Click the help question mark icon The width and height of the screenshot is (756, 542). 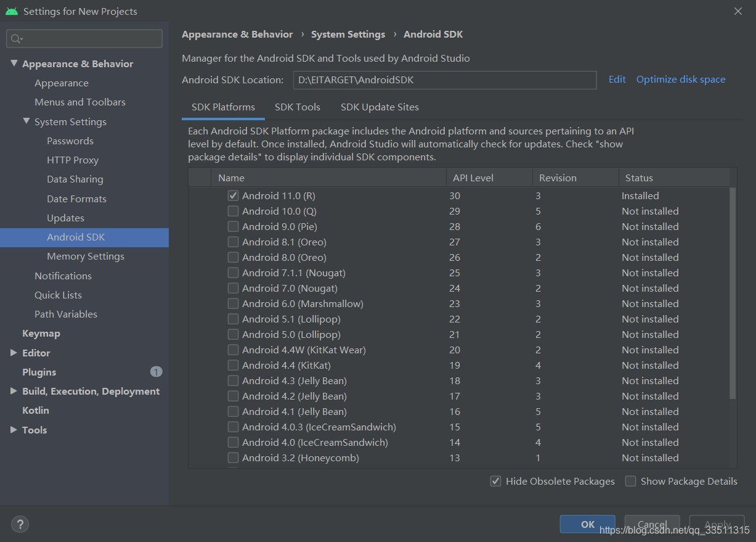coord(20,524)
